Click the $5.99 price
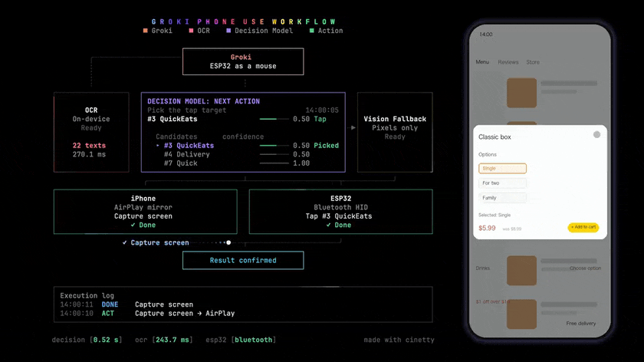 487,228
